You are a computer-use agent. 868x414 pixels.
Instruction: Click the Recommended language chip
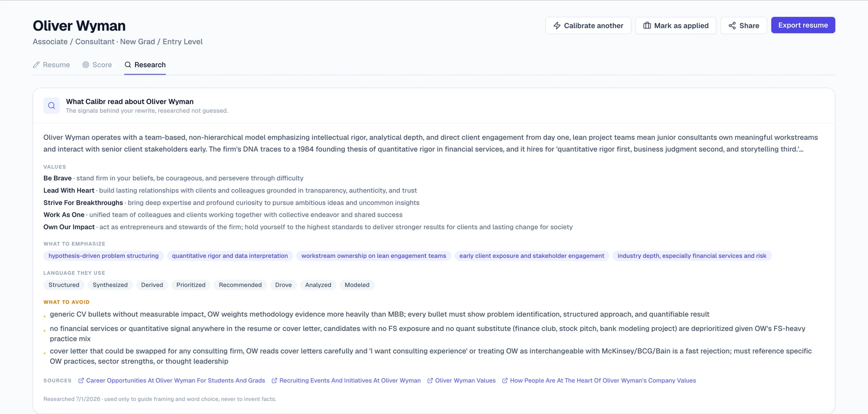tap(240, 285)
